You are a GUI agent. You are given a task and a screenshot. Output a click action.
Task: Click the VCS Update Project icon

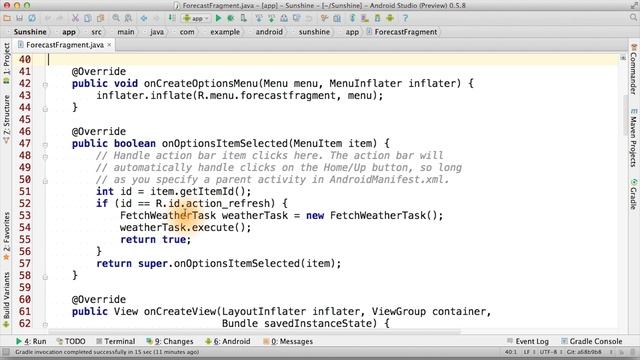point(259,18)
